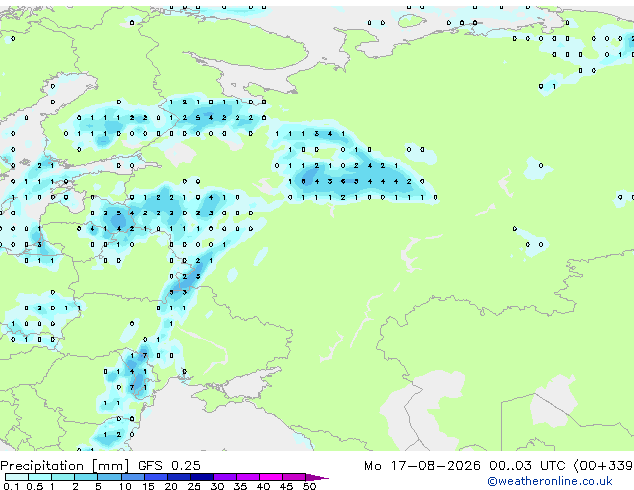The width and height of the screenshot is (634, 490).
Task: Pick the legend swatch between 35 and 40
Action: (248, 477)
